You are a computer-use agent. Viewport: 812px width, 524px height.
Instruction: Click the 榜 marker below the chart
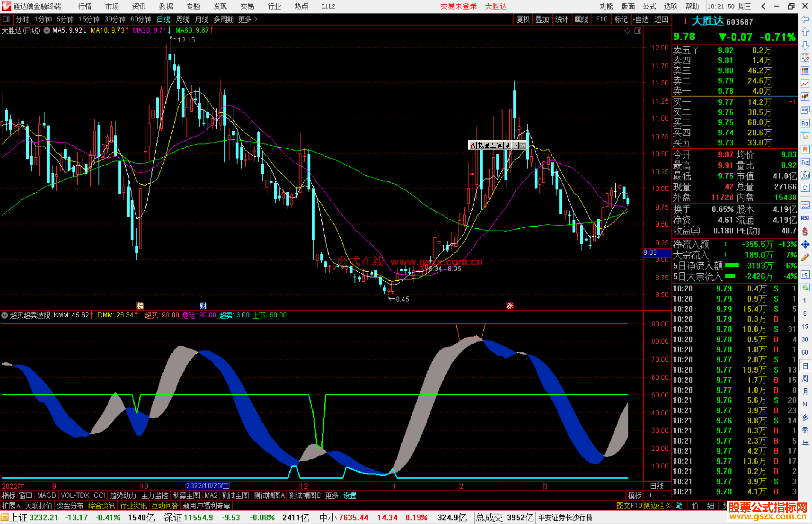(140, 305)
